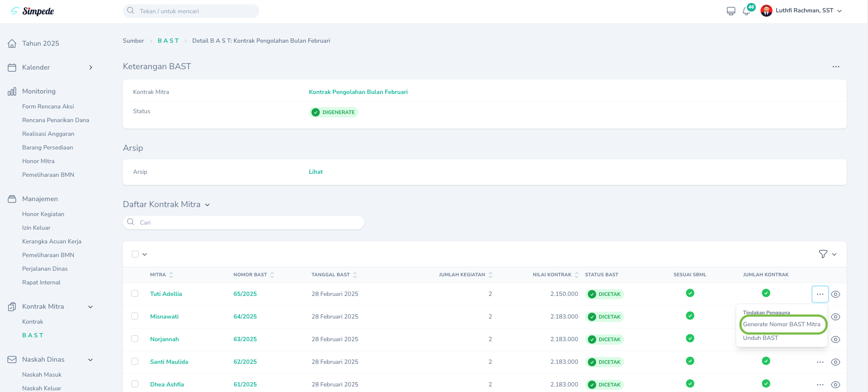Open Tahun 2025 in sidebar

(41, 44)
